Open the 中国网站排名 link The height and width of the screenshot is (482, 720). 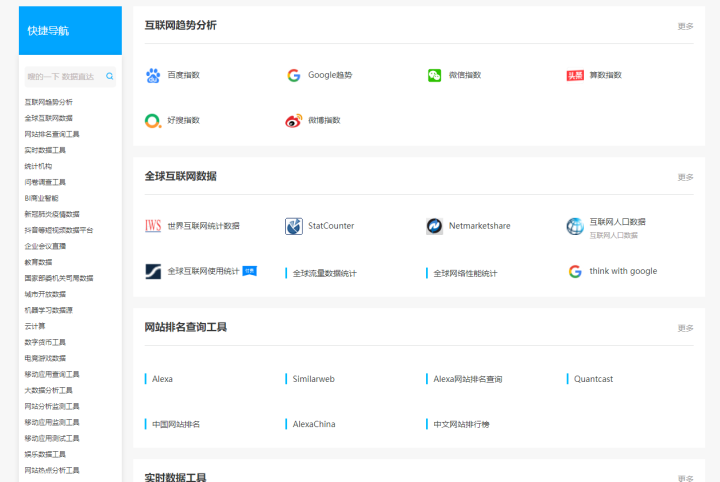click(176, 425)
